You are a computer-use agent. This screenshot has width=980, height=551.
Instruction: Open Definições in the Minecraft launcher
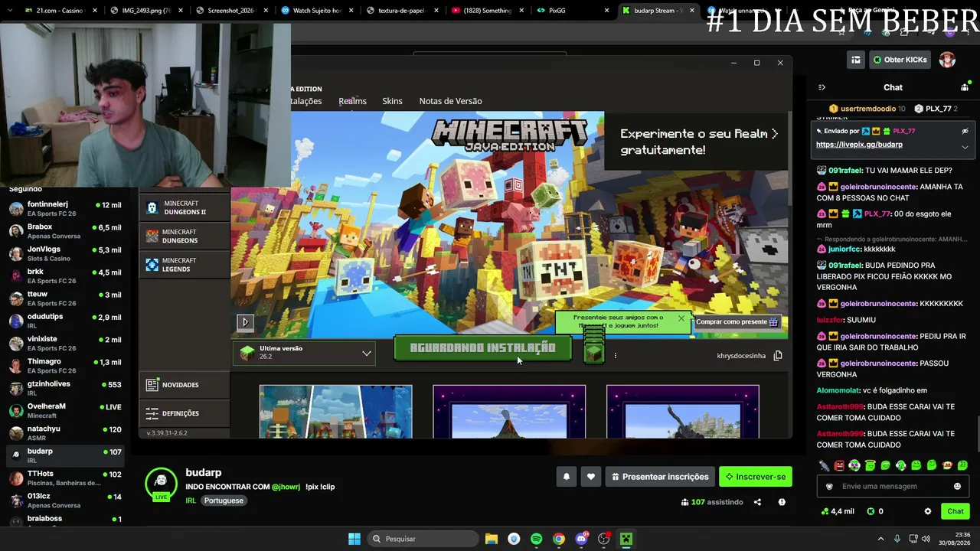pos(185,413)
